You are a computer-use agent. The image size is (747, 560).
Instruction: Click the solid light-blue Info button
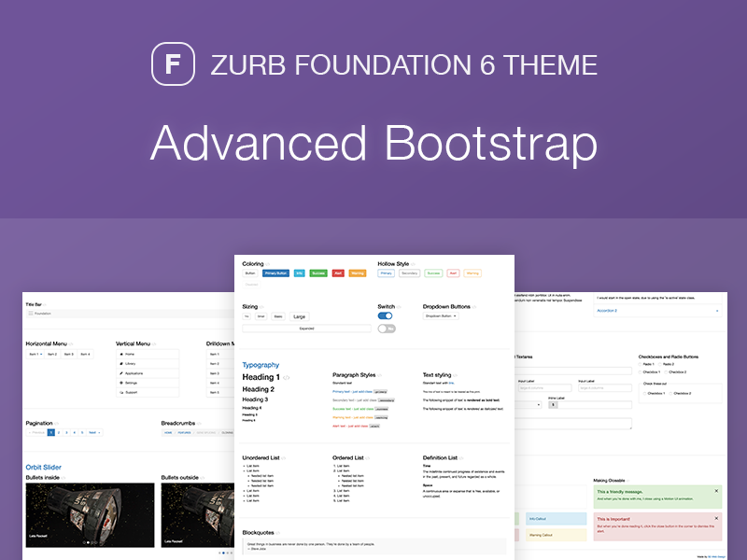coord(299,273)
